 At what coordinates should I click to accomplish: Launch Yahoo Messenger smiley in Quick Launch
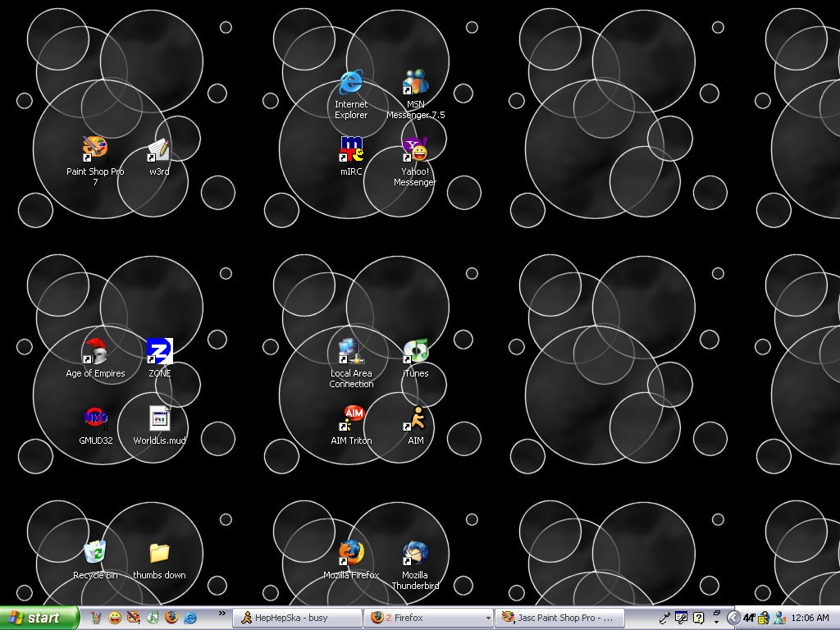[115, 618]
